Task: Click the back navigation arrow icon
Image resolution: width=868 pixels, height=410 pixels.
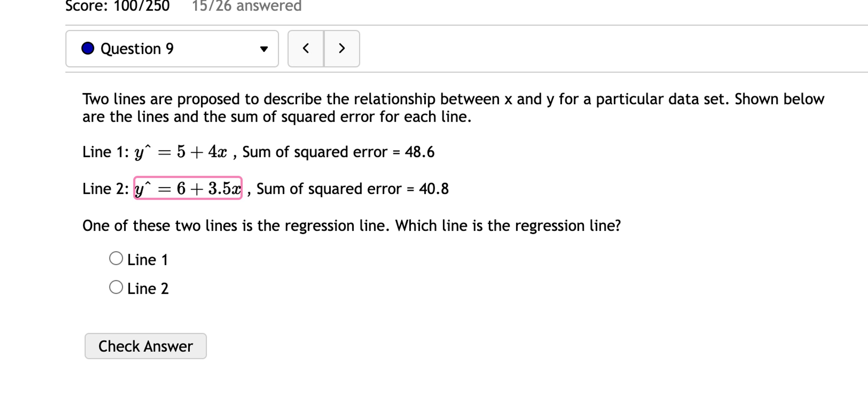Action: tap(306, 49)
